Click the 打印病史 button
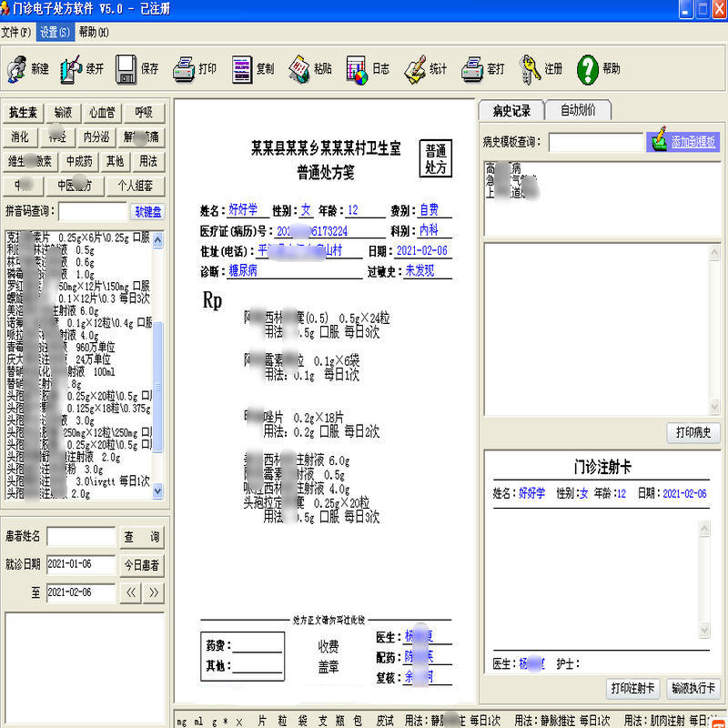Screen dimensions: 728x728 (x=693, y=432)
